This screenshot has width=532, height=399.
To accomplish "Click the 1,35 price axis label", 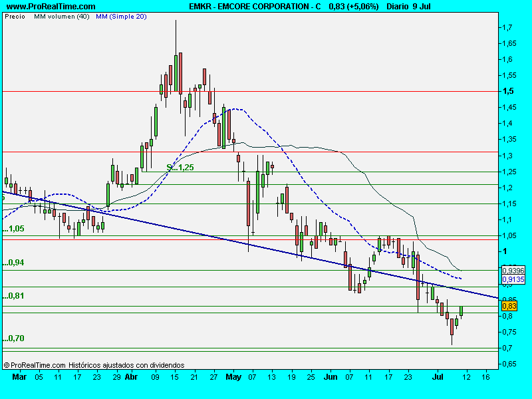I will (509, 139).
